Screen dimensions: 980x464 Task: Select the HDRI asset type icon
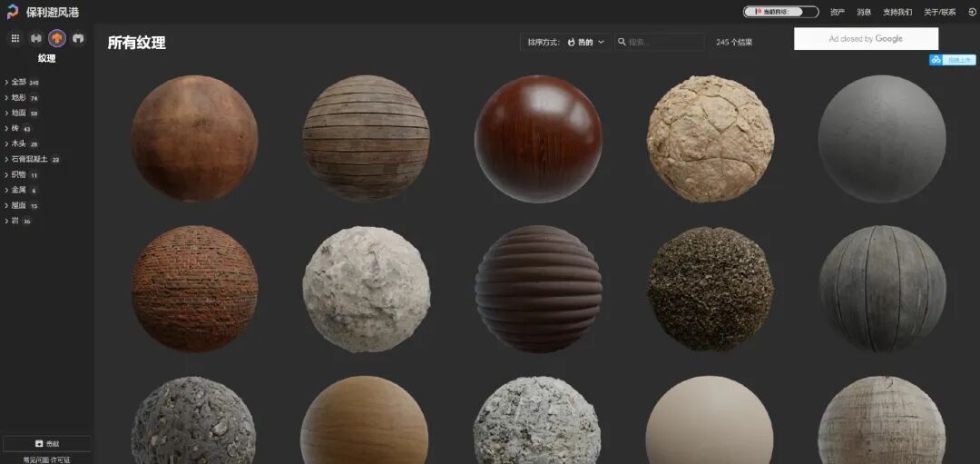coord(36,38)
